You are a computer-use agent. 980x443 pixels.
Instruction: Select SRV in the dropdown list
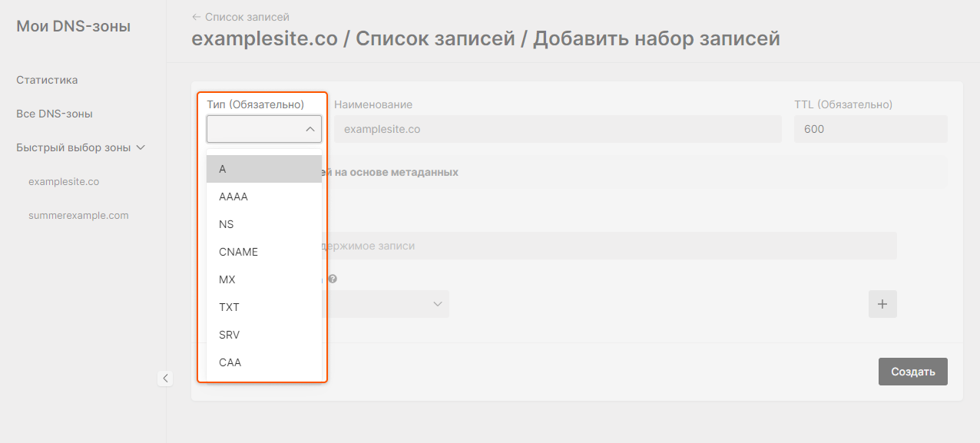(x=263, y=335)
